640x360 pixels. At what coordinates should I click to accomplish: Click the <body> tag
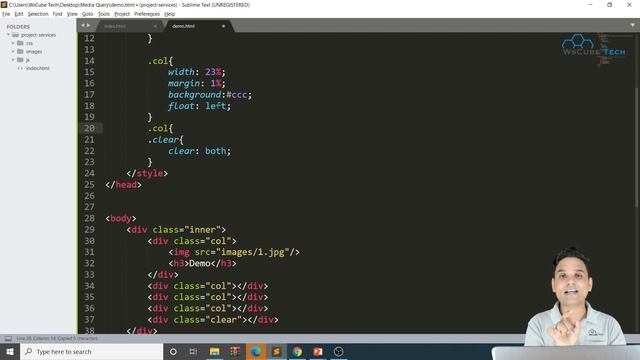pos(120,218)
